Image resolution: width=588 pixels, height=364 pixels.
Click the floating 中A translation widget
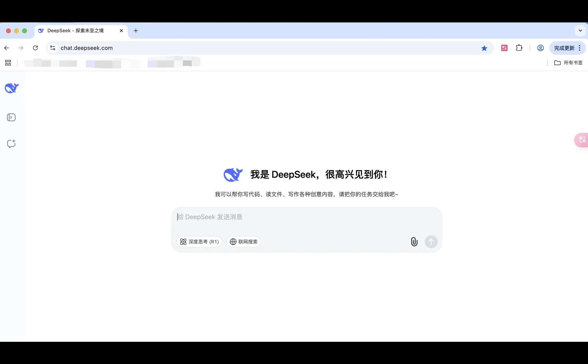tap(582, 140)
